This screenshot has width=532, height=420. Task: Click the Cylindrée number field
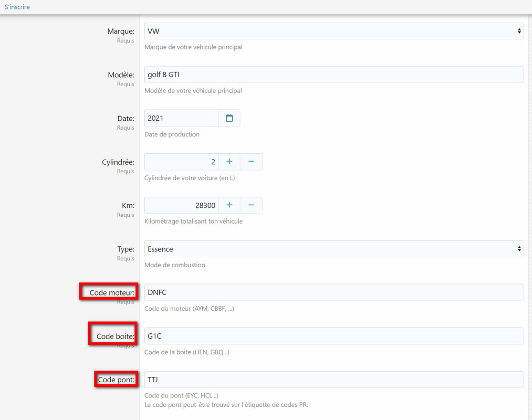click(x=182, y=162)
